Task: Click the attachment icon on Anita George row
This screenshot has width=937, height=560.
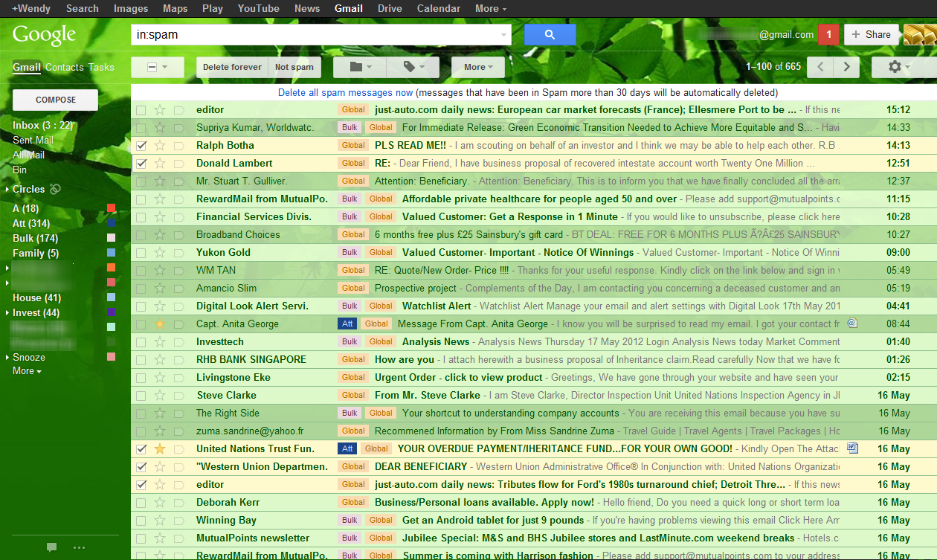Action: (x=853, y=324)
